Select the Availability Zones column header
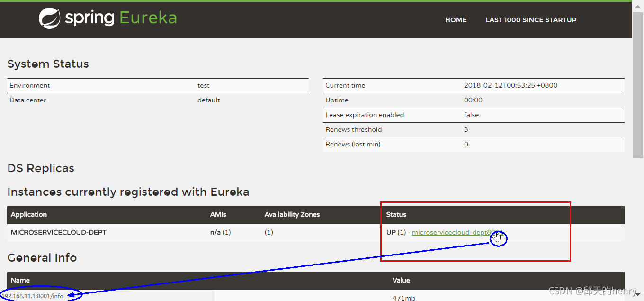This screenshot has height=301, width=644. click(292, 215)
